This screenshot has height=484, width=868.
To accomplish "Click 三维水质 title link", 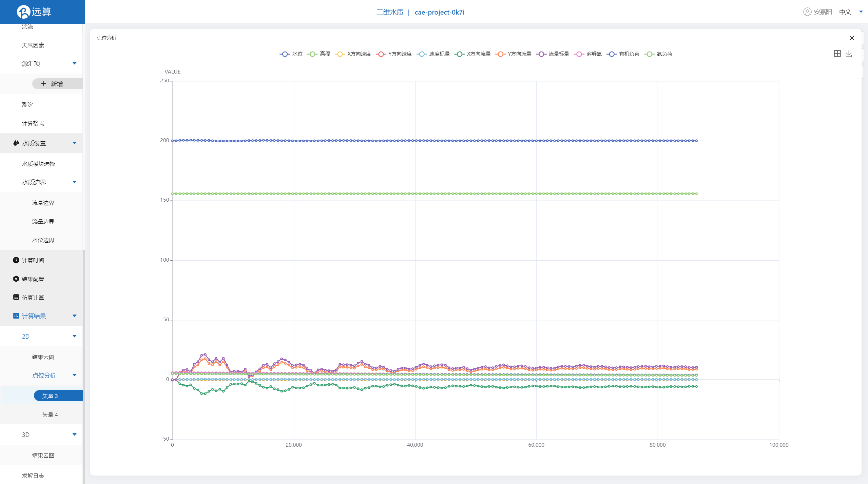I will pyautogui.click(x=390, y=12).
